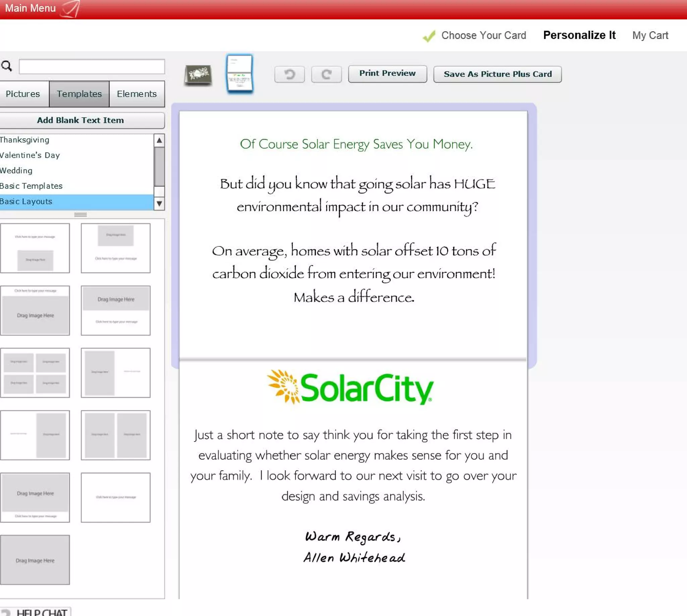Open the My Cart step

tap(650, 35)
